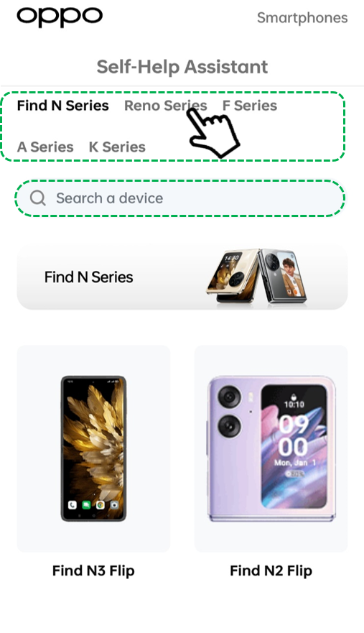The image size is (364, 633).
Task: Open the Smartphones link
Action: coord(302,18)
